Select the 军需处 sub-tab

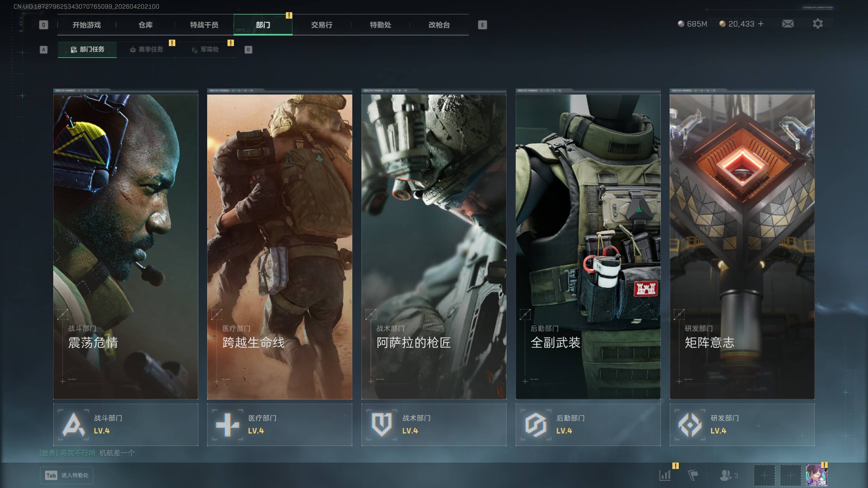[x=205, y=49]
